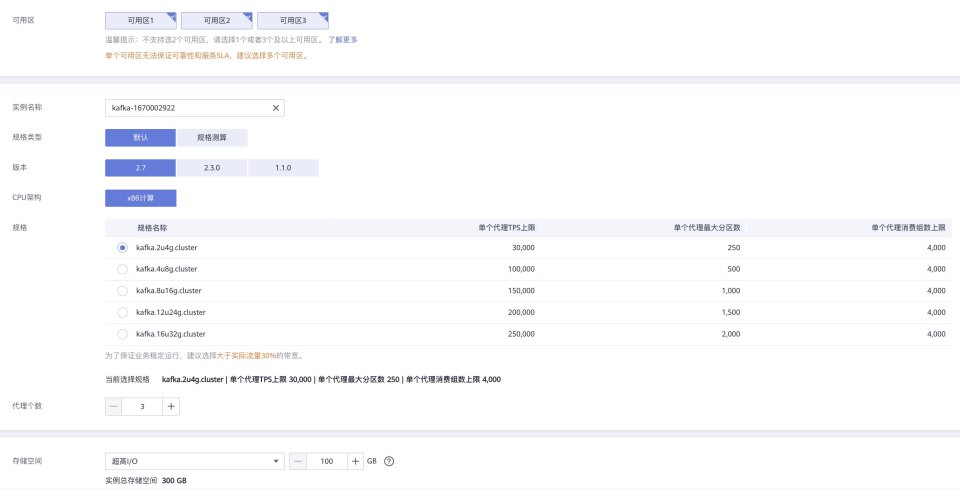Pick the kafka.12u24g.cluster specification
Image resolution: width=960 pixels, height=490 pixels.
pos(122,312)
